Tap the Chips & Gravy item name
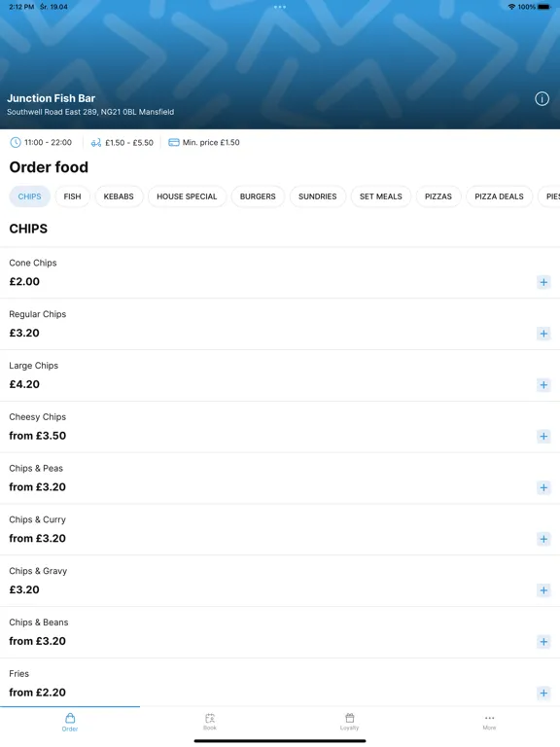The height and width of the screenshot is (747, 560). click(x=38, y=571)
